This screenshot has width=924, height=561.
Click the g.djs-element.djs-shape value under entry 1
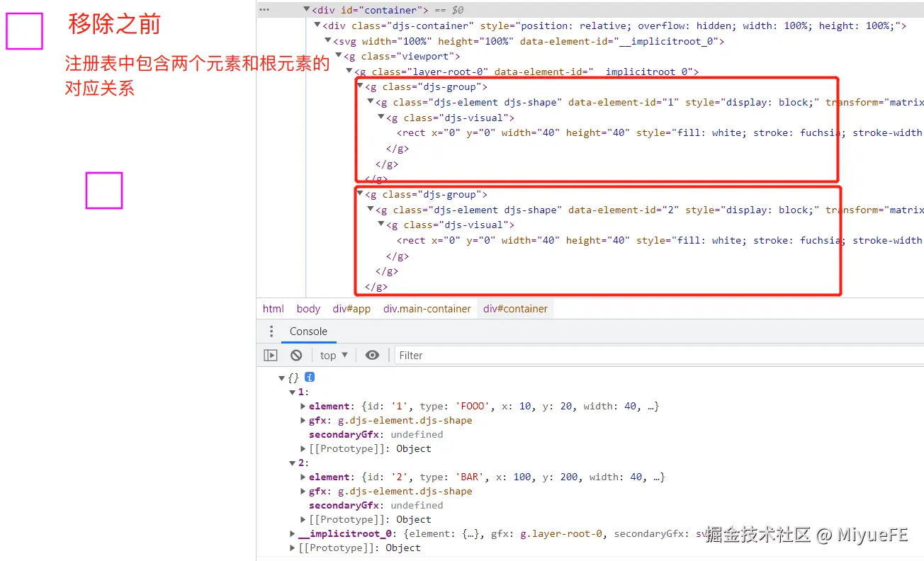pyautogui.click(x=405, y=421)
